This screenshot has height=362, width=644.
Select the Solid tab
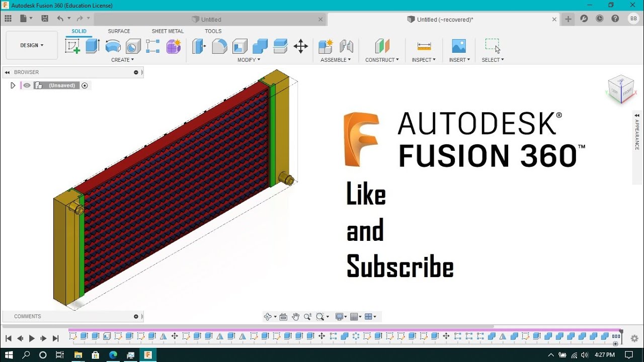pos(79,31)
